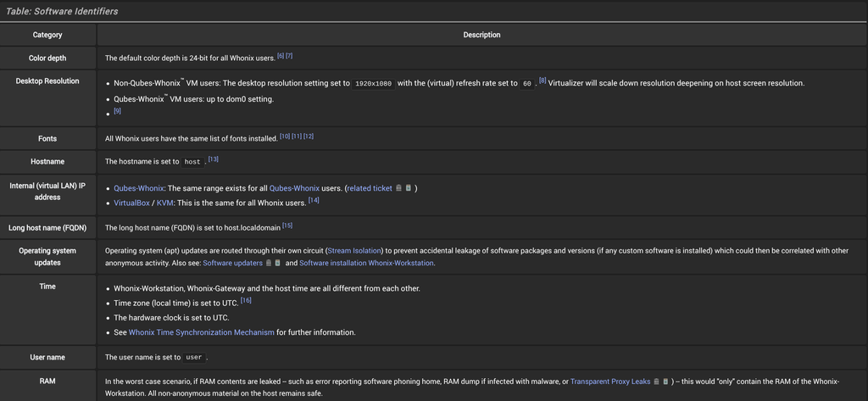The image size is (868, 401).
Task: Jump to footnote [6] in Color depth row
Action: [281, 56]
